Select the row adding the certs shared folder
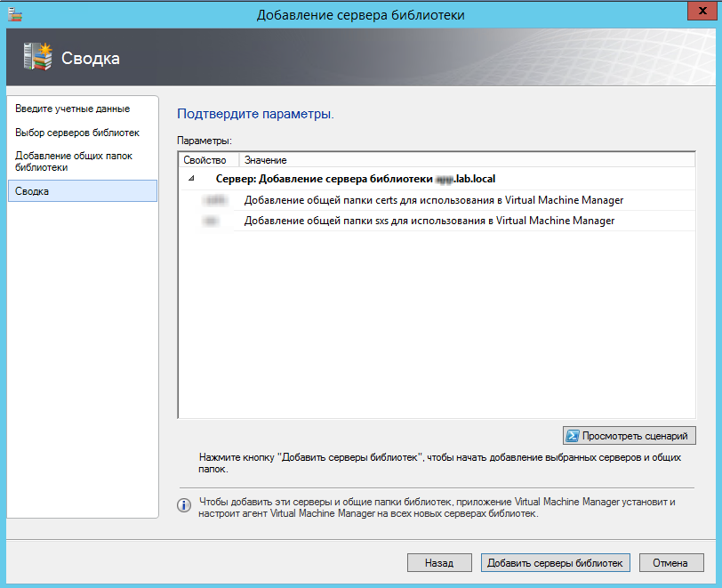Screen dimensions: 722x588 coord(433,200)
